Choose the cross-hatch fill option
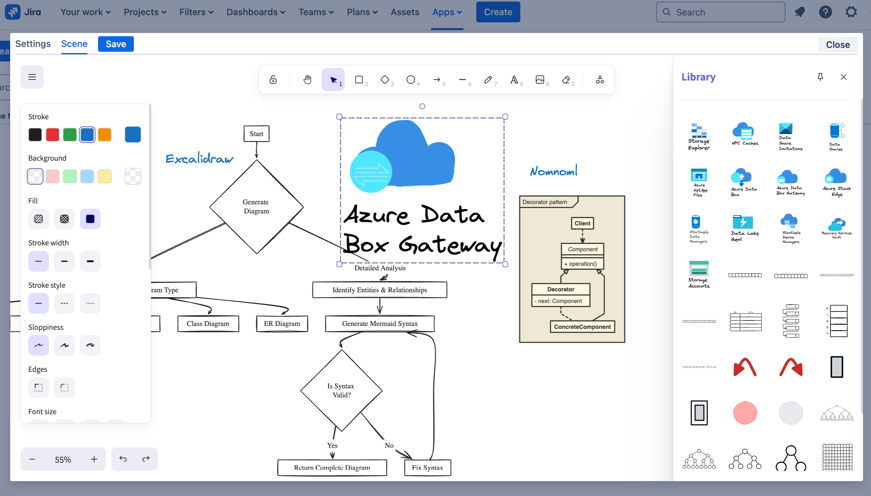 (x=64, y=219)
